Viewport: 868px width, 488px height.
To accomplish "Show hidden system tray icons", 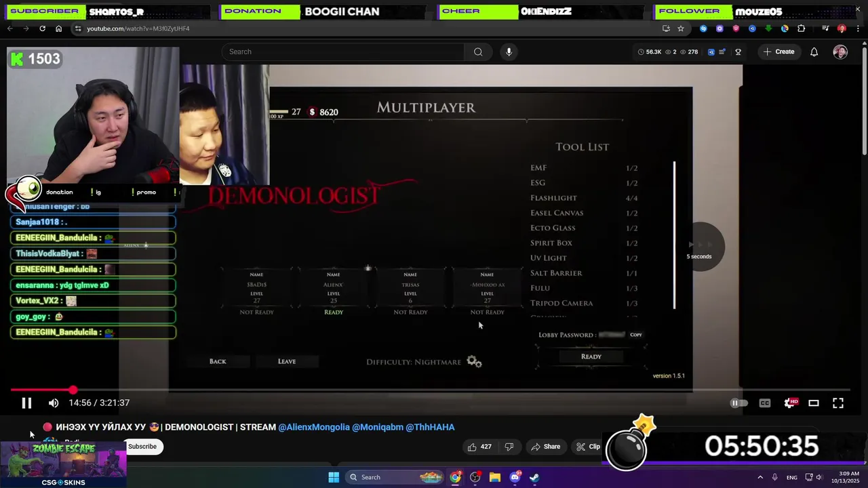I will (x=760, y=477).
